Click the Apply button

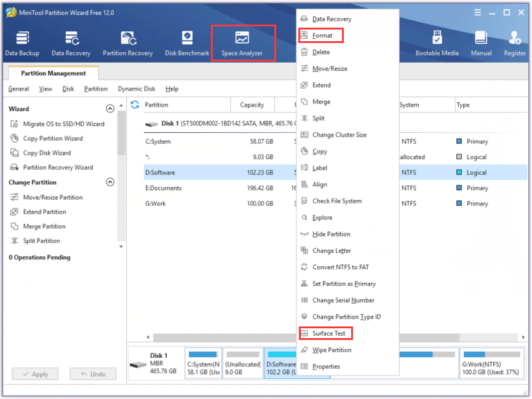coord(35,374)
